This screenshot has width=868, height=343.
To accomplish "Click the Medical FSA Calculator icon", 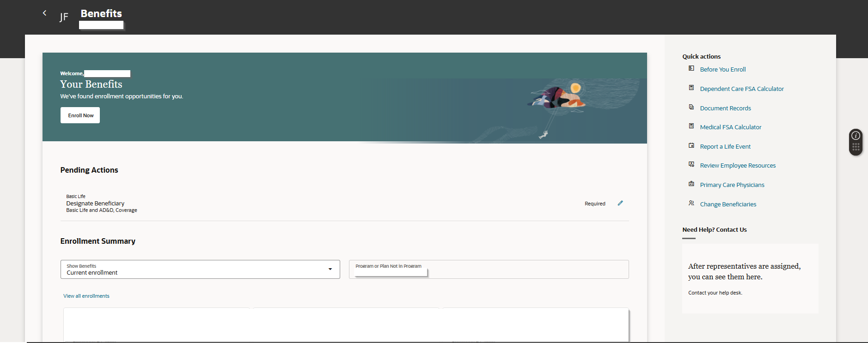I will [691, 126].
